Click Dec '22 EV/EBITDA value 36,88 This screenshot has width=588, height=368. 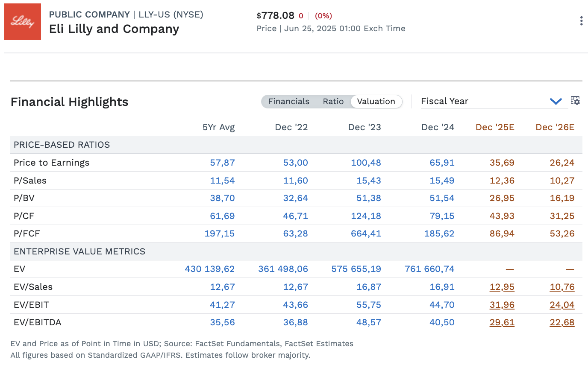(296, 322)
